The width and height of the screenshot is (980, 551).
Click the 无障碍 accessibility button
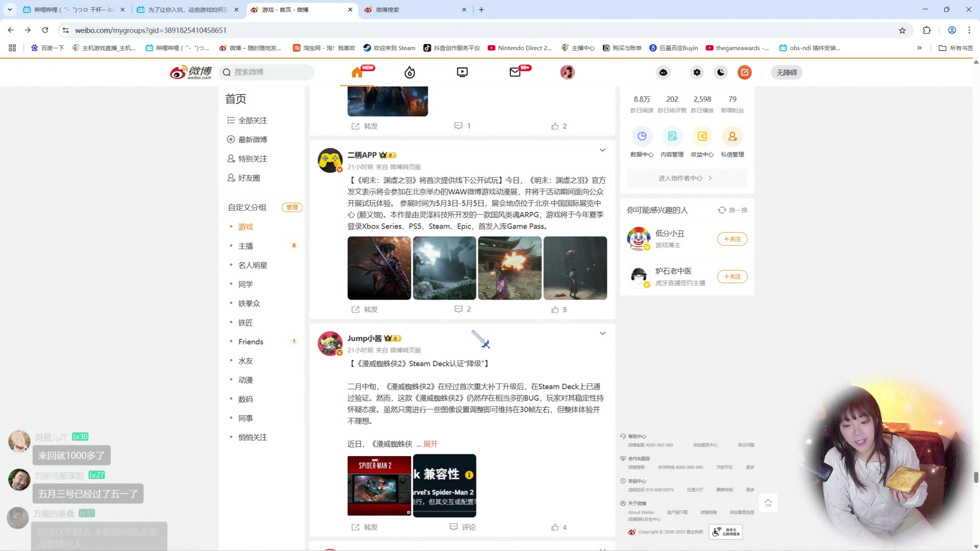pyautogui.click(x=787, y=72)
